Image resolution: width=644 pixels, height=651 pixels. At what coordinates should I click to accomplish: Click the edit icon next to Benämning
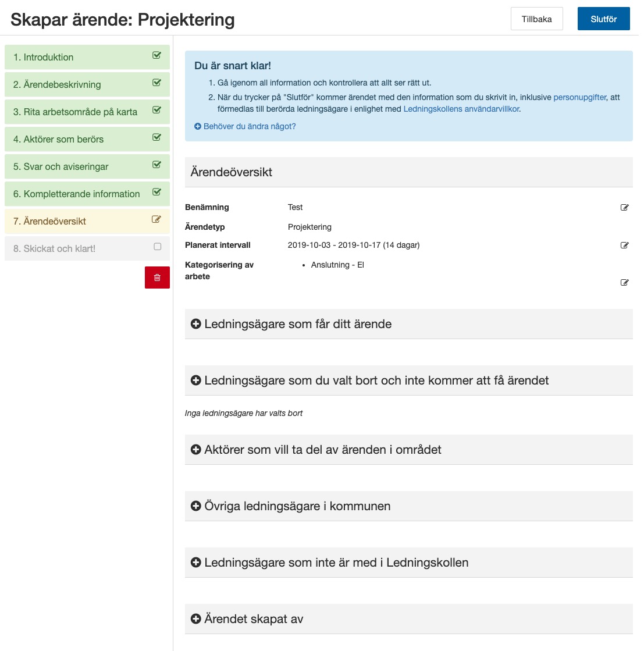click(x=625, y=207)
